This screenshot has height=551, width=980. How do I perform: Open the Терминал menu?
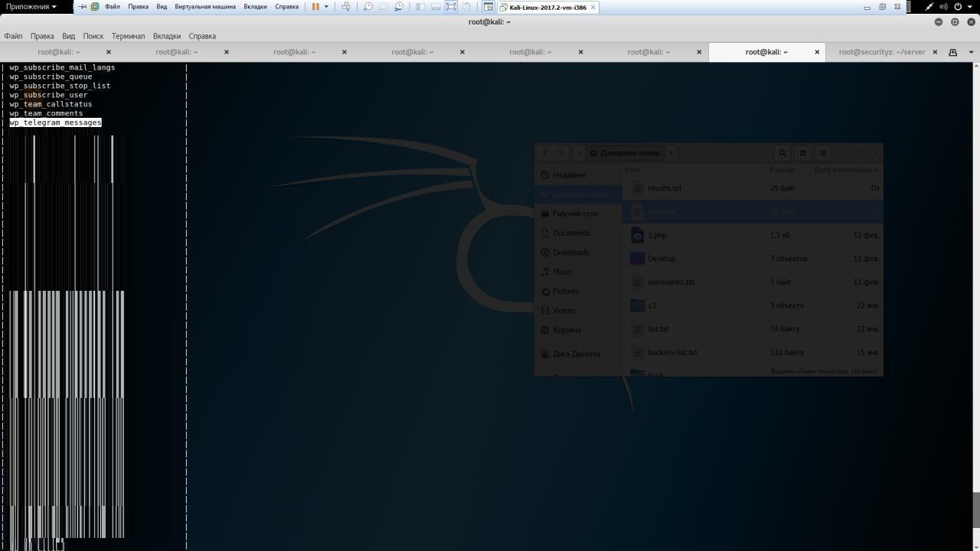point(128,36)
